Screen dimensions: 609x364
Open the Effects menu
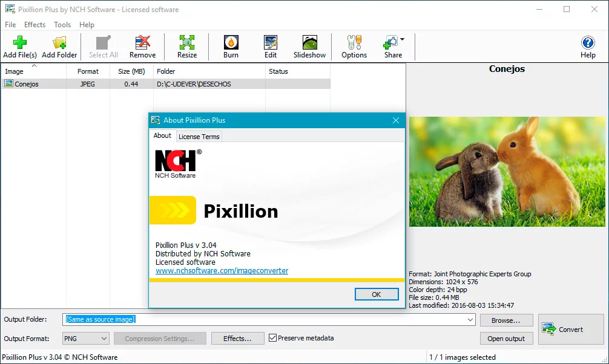click(35, 24)
